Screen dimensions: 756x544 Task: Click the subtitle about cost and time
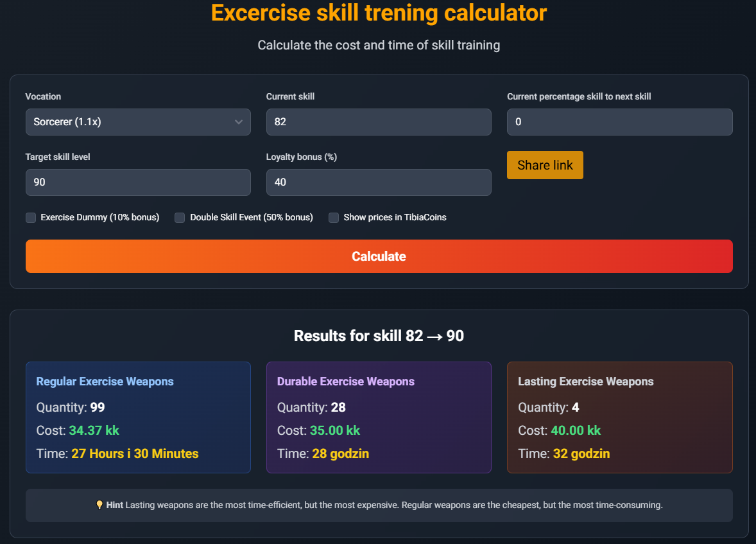(x=379, y=46)
